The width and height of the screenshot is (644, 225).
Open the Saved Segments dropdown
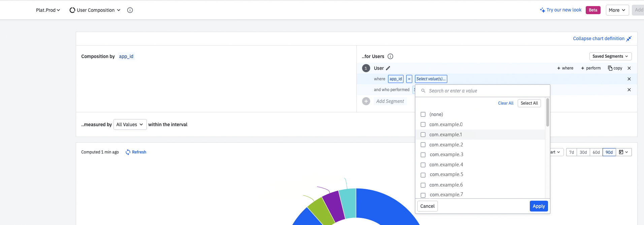pos(610,56)
